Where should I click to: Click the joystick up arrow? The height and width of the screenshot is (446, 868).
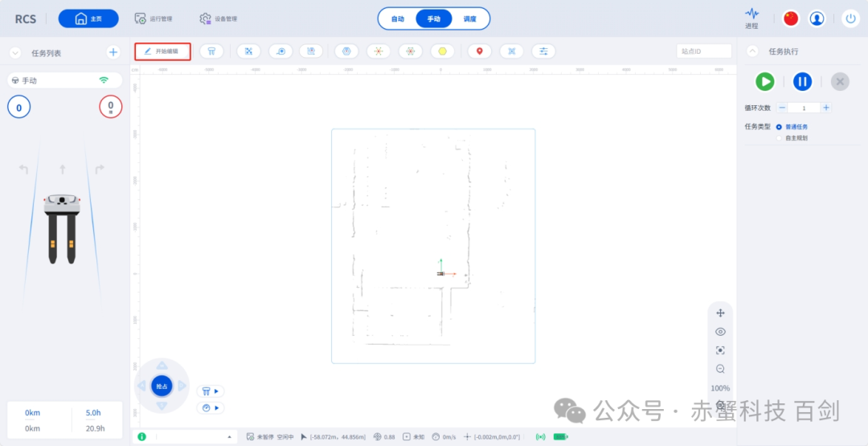click(x=162, y=365)
